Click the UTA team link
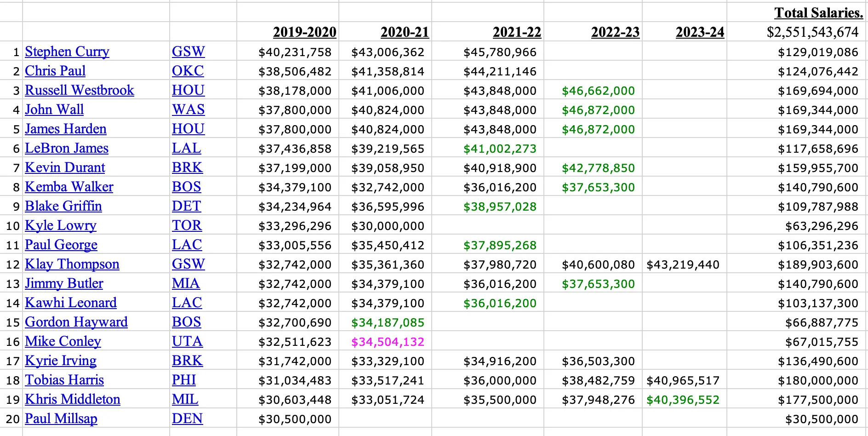 coord(188,341)
